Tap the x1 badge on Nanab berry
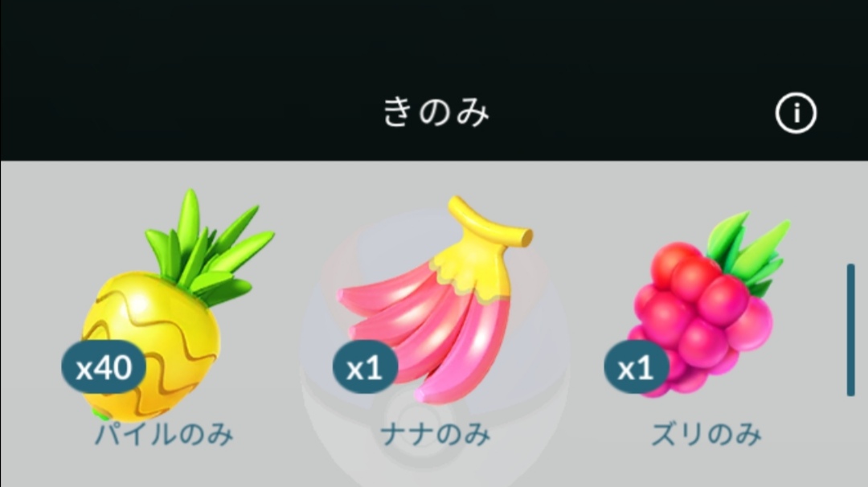Viewport: 868px width, 487px height. (x=365, y=367)
